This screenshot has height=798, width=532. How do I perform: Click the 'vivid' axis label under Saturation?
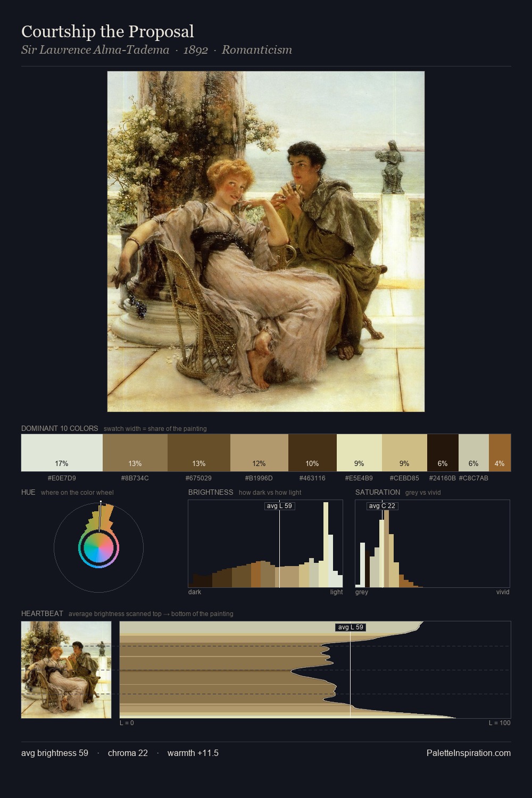click(x=503, y=592)
